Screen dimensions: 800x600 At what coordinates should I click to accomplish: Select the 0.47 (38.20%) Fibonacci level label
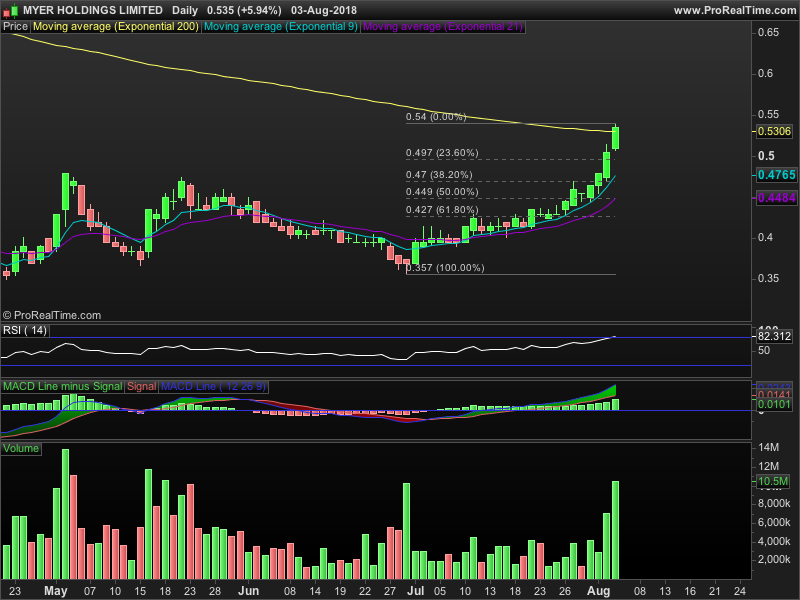click(x=439, y=174)
